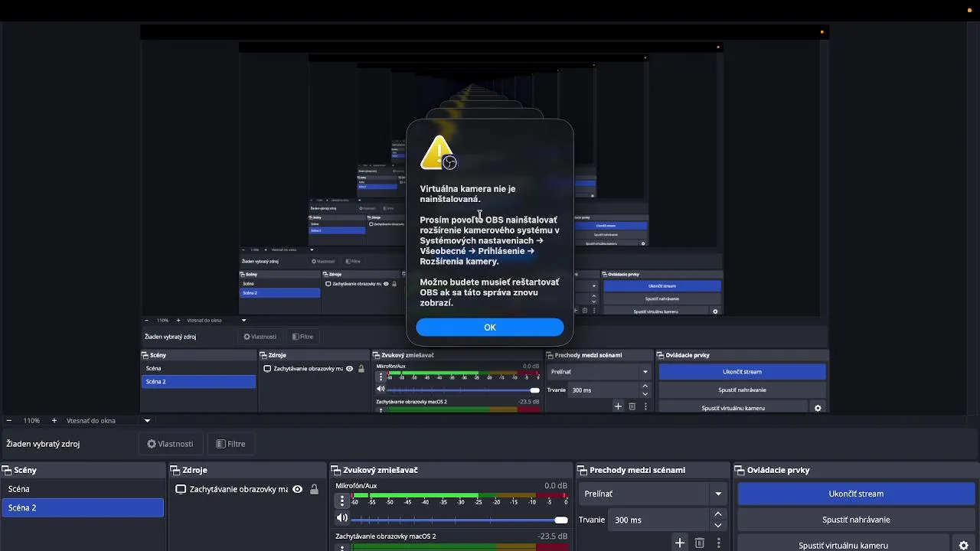Click the screen capture source type icon

tap(181, 489)
